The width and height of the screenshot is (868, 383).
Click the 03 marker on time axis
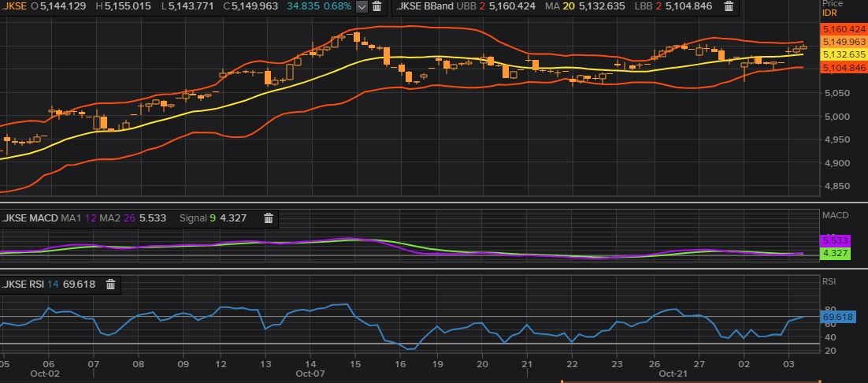789,364
